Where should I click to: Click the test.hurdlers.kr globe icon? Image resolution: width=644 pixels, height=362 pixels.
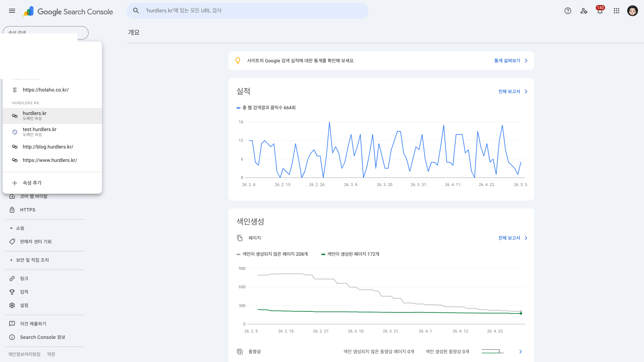click(x=15, y=132)
